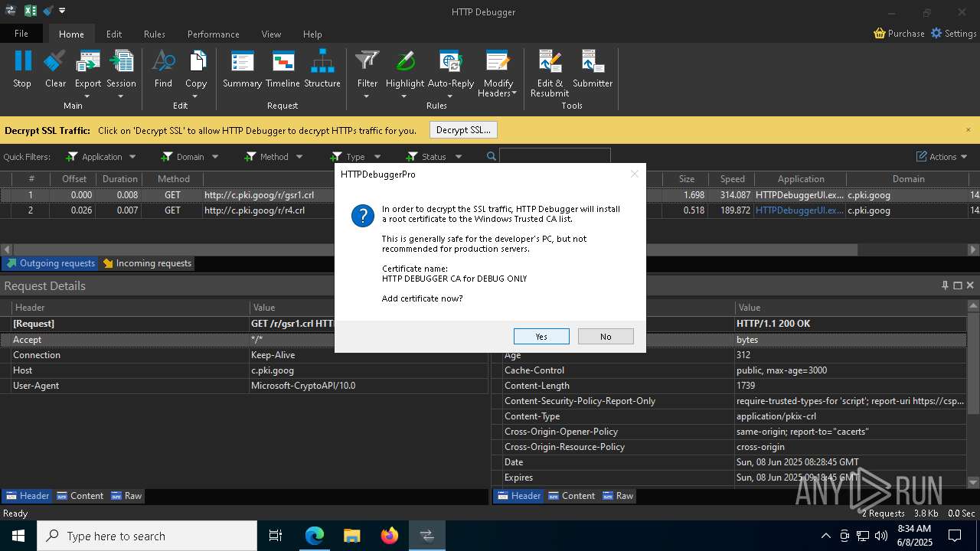Open the Submitter tool
This screenshot has width=980, height=551.
593,69
